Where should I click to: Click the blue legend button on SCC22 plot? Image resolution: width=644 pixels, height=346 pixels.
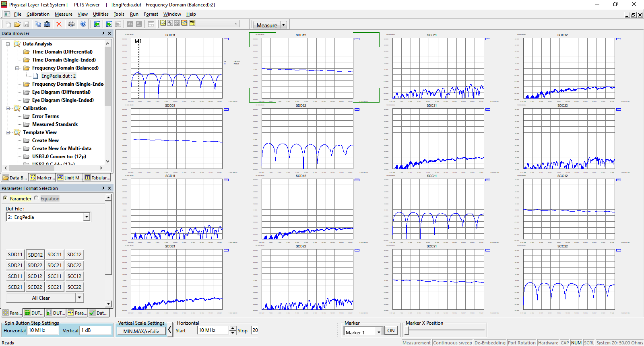tap(619, 250)
